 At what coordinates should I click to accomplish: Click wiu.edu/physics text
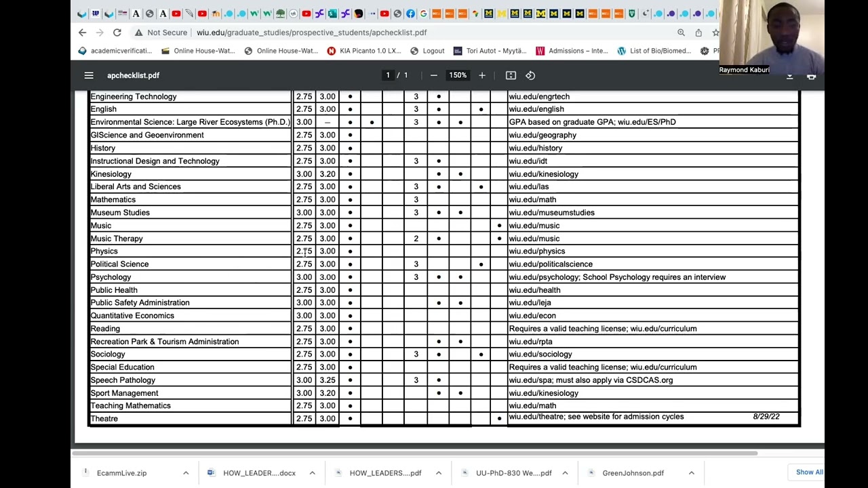pos(537,251)
